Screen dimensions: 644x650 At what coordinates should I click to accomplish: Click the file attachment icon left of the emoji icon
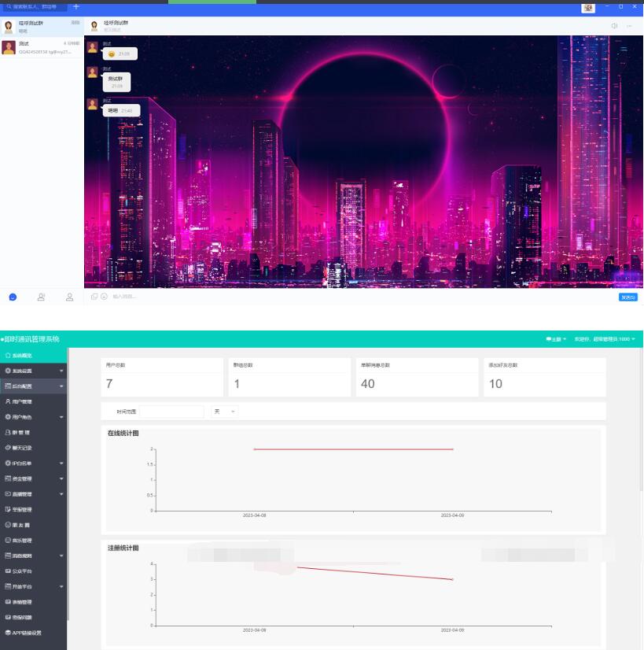[94, 297]
